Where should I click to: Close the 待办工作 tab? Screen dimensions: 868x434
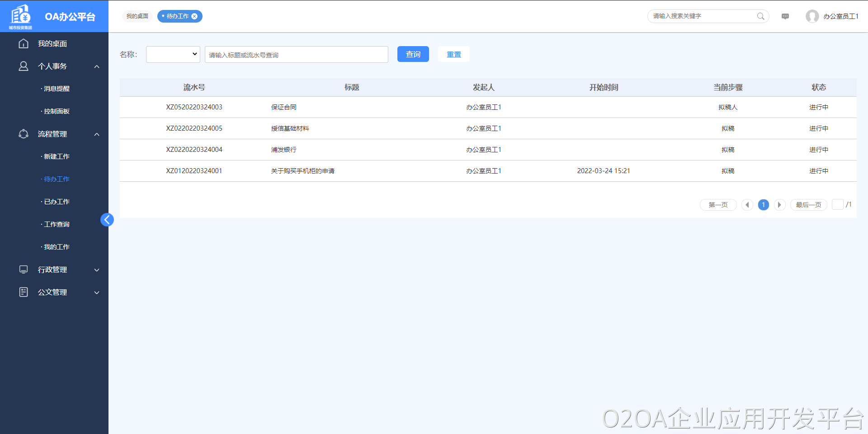point(194,16)
